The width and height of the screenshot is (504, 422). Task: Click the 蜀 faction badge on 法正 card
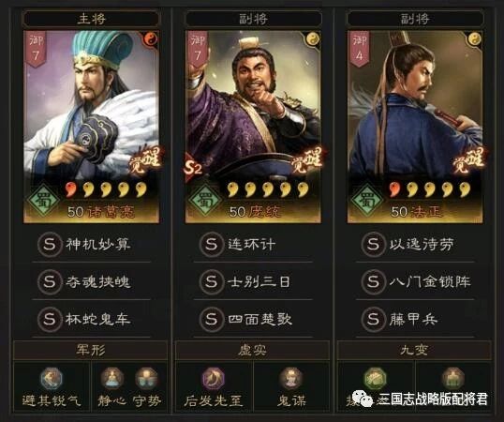click(367, 200)
